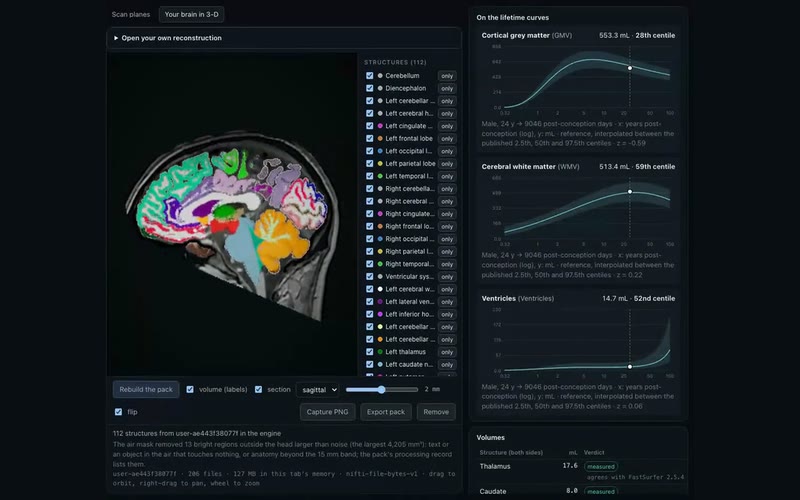This screenshot has width=800, height=500.
Task: Click the orange dot of Left frontal lobe
Action: click(x=380, y=138)
